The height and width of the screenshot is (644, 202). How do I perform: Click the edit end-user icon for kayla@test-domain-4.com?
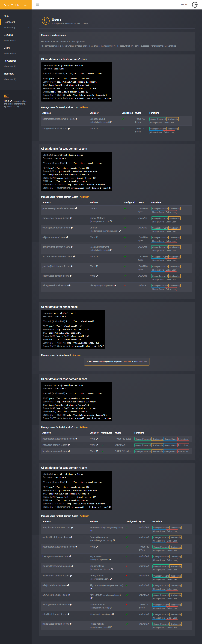pos(110,560)
